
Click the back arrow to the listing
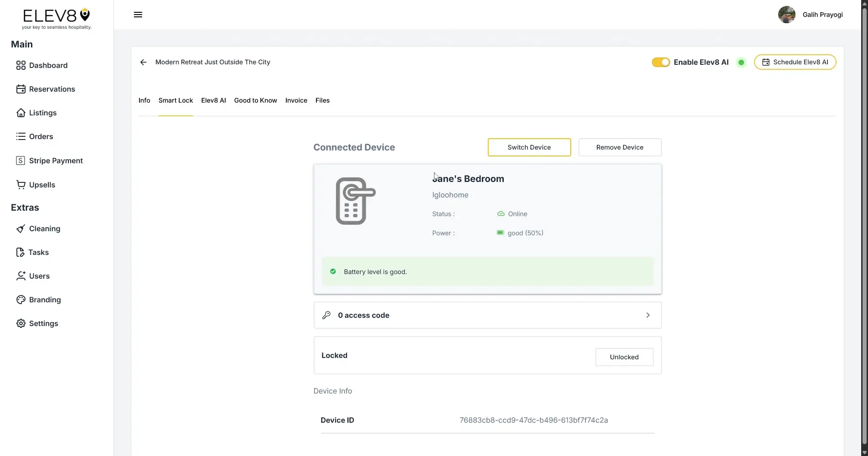click(143, 62)
